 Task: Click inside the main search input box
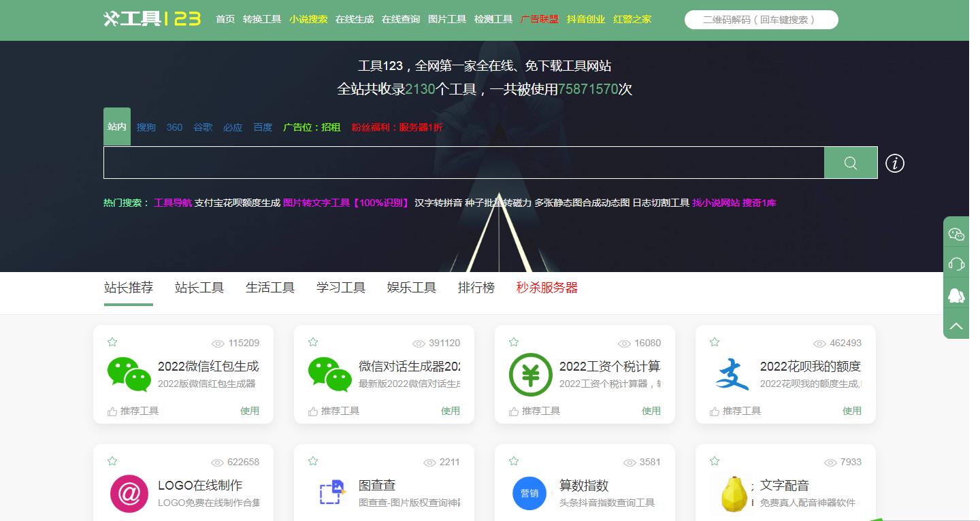(463, 163)
